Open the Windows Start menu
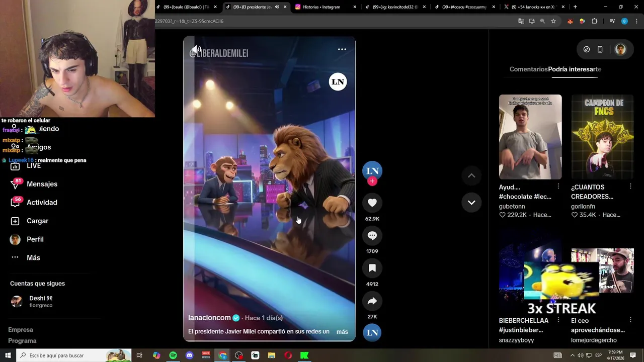Image resolution: width=644 pixels, height=362 pixels. pos(8,355)
